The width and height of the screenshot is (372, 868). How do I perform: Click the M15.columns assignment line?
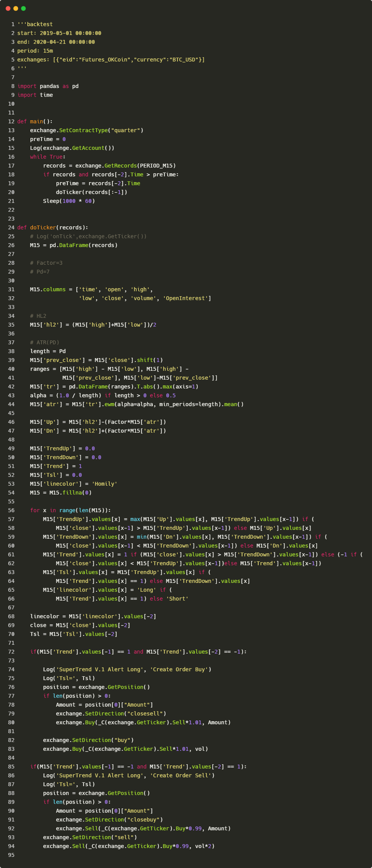coord(91,289)
